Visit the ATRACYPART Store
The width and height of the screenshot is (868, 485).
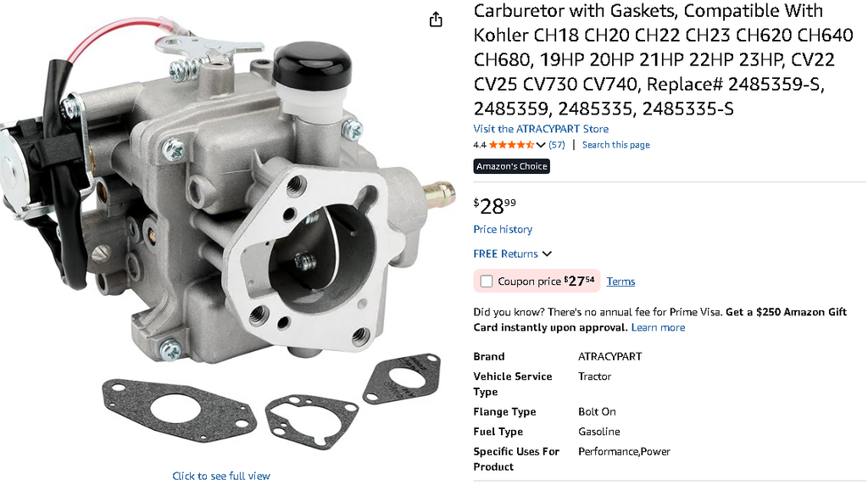[541, 129]
